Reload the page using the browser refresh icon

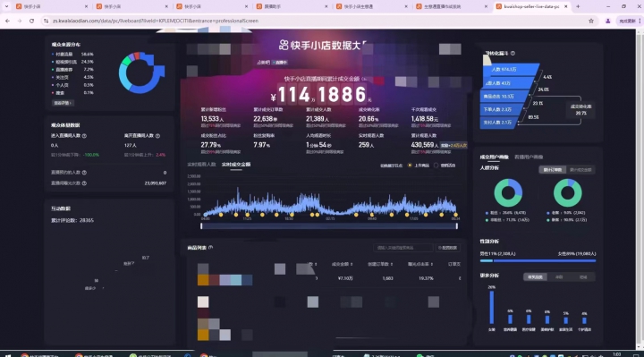tap(31, 21)
